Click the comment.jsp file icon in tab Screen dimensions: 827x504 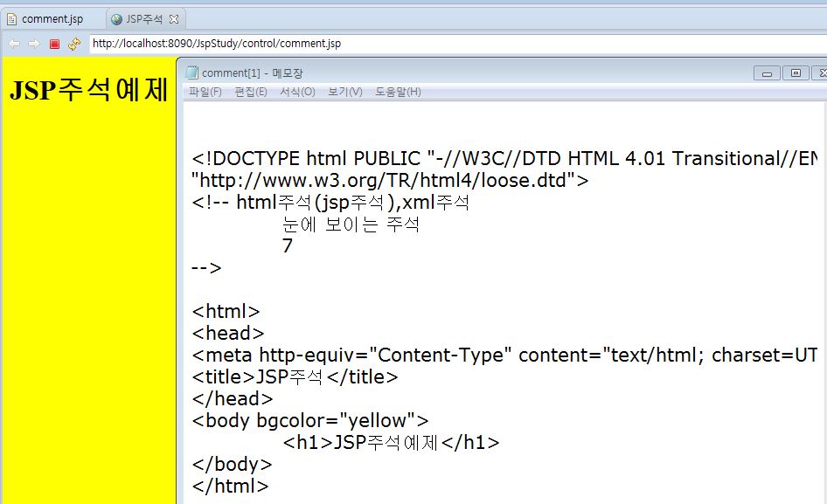coord(11,19)
